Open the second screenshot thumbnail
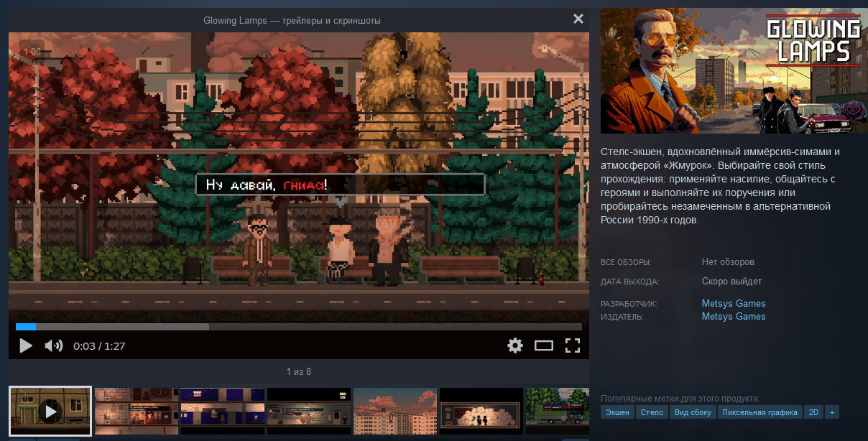Image resolution: width=868 pixels, height=441 pixels. pos(137,412)
